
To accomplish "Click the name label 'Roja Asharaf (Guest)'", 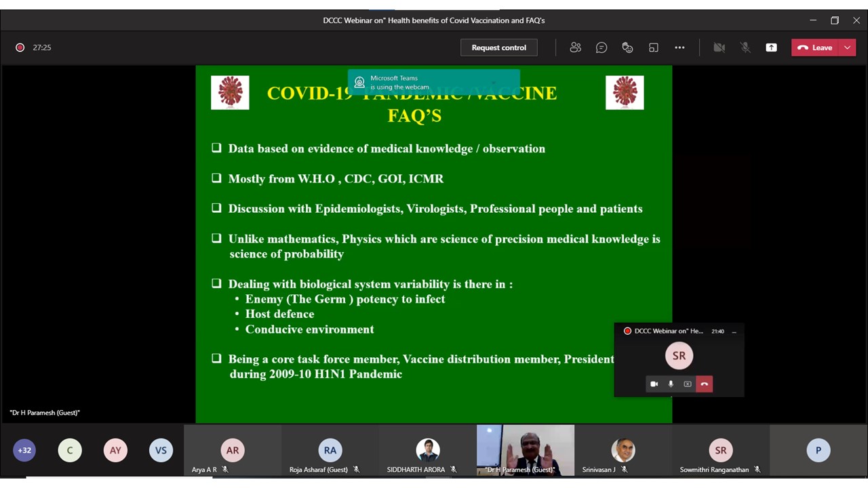I will 319,470.
